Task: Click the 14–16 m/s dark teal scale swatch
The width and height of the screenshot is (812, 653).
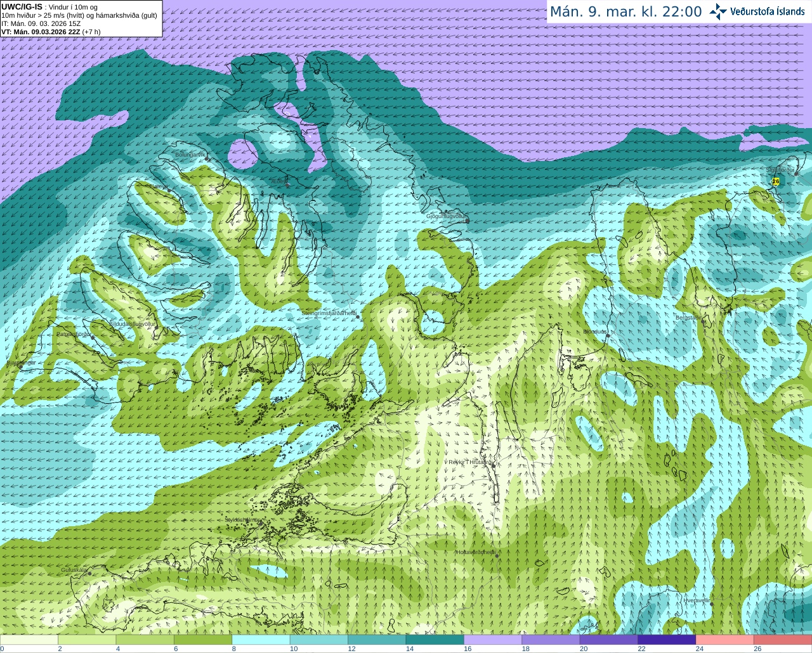Action: (435, 640)
